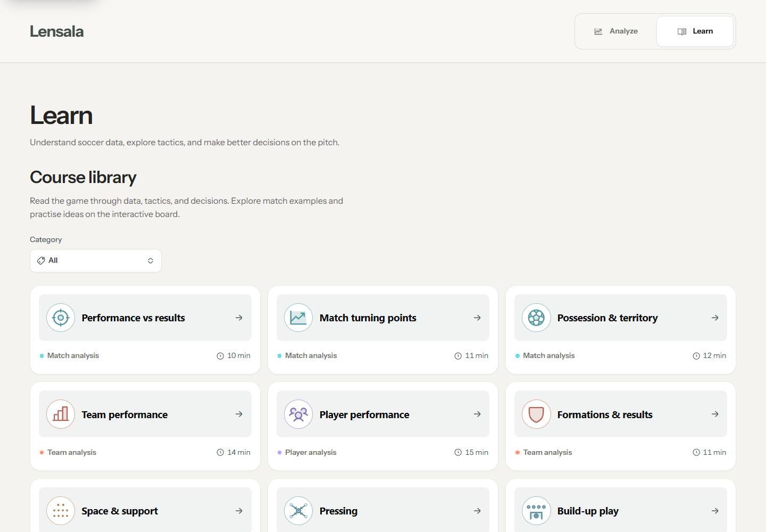Click the bar chart icon for Team performance

click(x=61, y=414)
